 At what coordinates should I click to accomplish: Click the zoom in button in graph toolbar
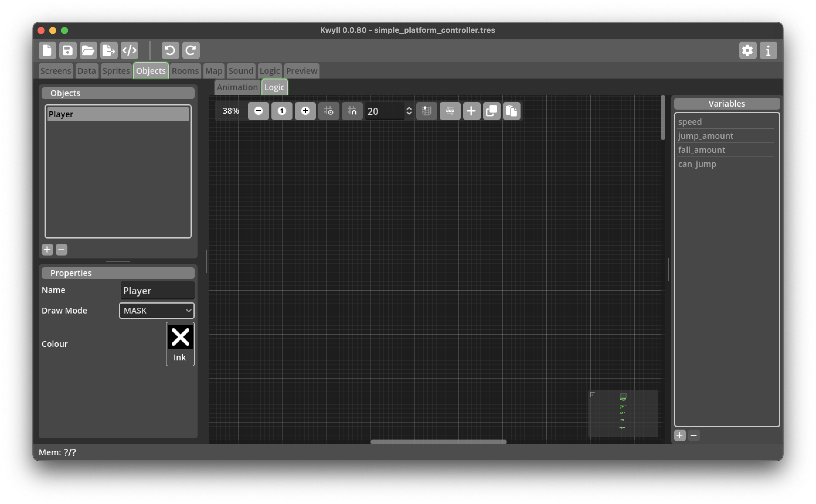pos(305,111)
